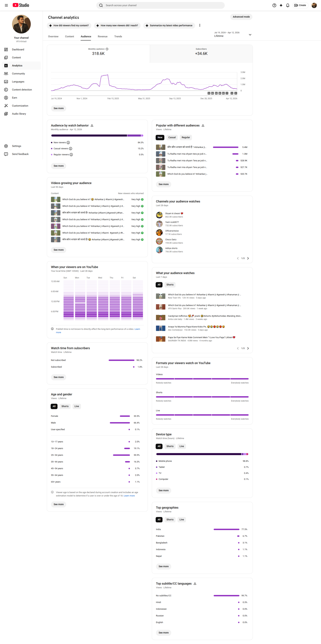Expand the Lifetime date range dropdown

[x=250, y=35]
